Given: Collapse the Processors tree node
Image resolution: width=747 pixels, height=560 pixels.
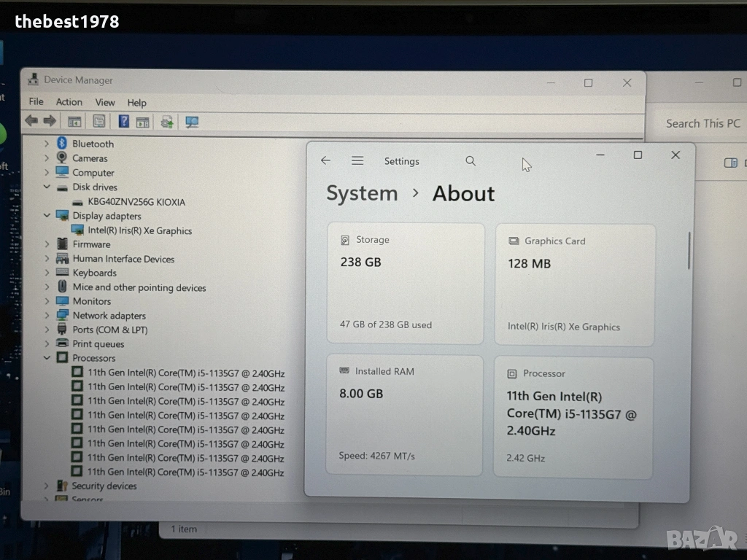Looking at the screenshot, I should pos(47,358).
